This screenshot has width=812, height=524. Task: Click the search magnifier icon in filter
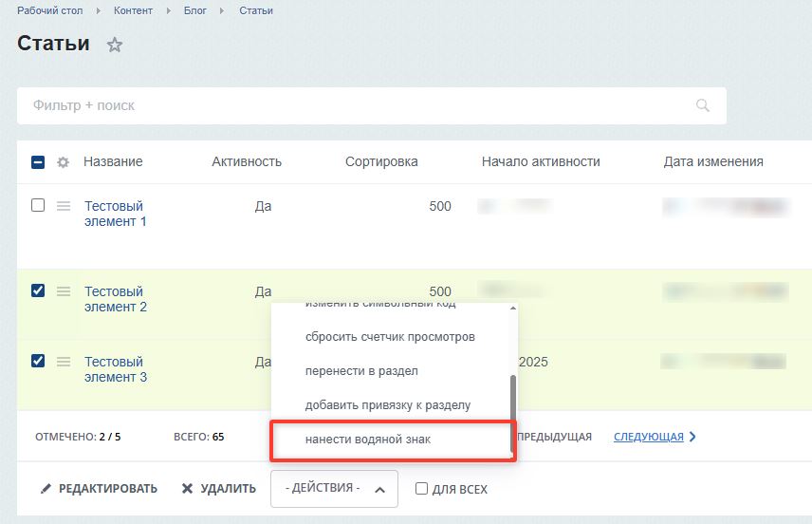[x=702, y=105]
